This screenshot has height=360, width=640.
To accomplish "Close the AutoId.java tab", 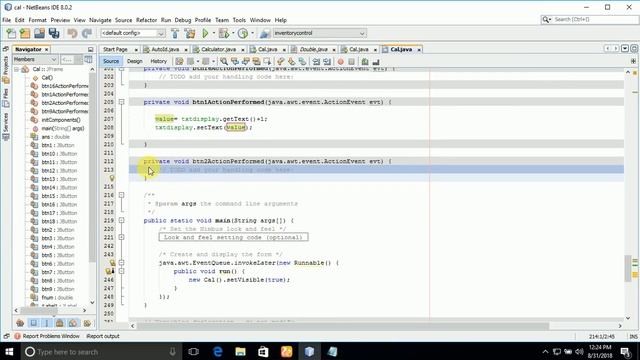I will click(x=186, y=50).
